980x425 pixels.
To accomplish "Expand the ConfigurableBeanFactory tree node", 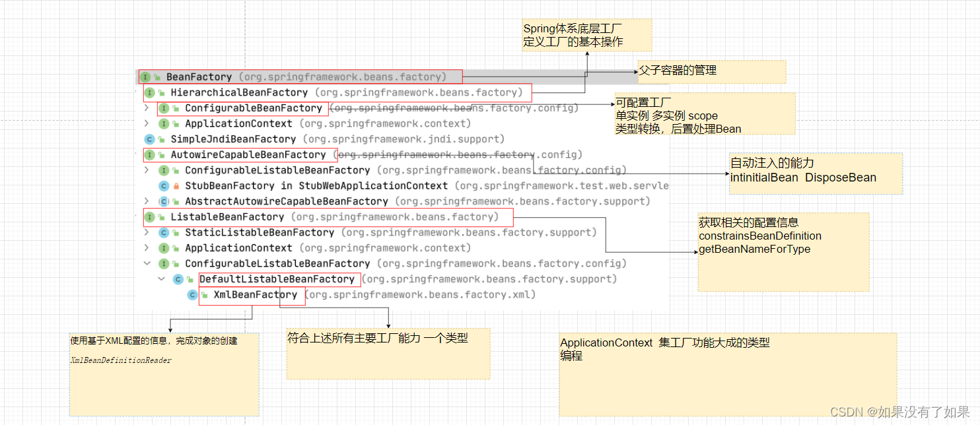I will tap(147, 108).
